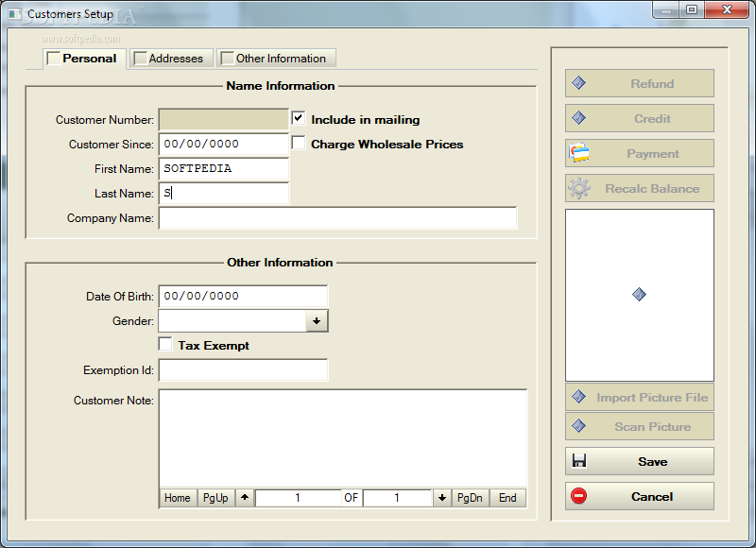
Task: Click the First Name field
Action: pyautogui.click(x=224, y=169)
